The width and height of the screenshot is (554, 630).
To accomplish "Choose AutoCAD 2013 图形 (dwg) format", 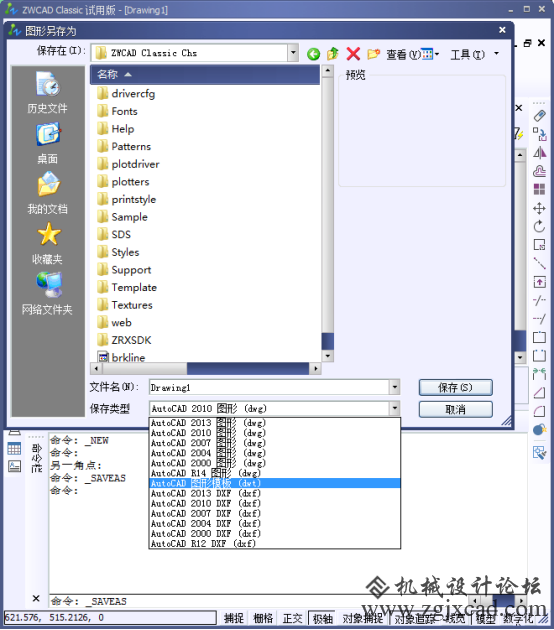I will pyautogui.click(x=275, y=423).
